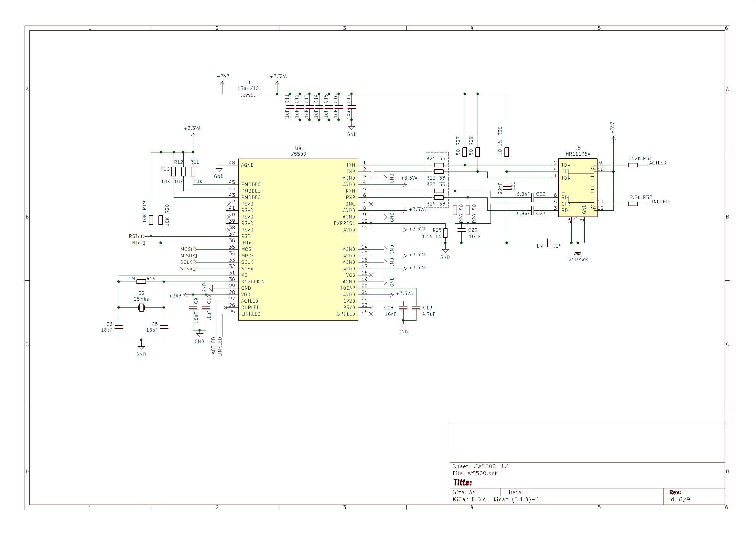Select the INTn hierarchical label on the left
This screenshot has width=756, height=535.
click(137, 243)
